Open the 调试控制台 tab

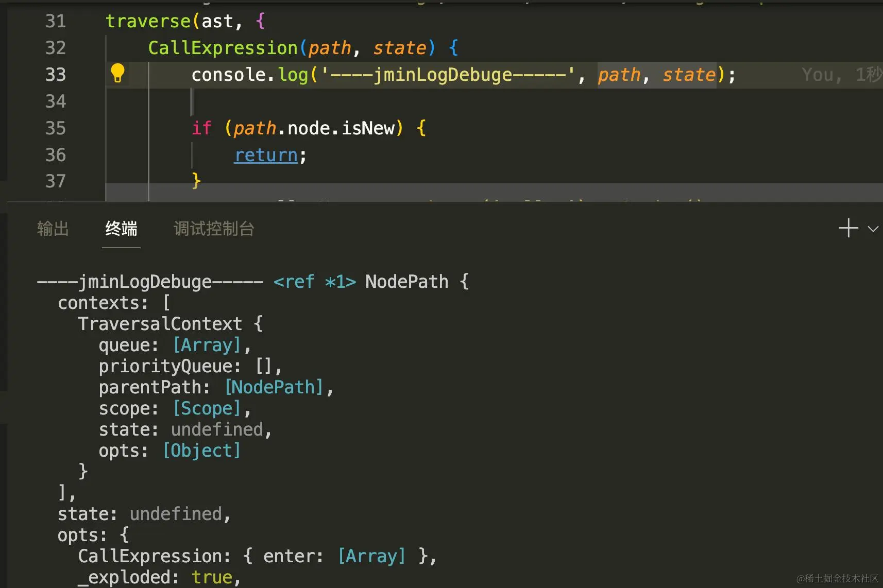tap(214, 229)
